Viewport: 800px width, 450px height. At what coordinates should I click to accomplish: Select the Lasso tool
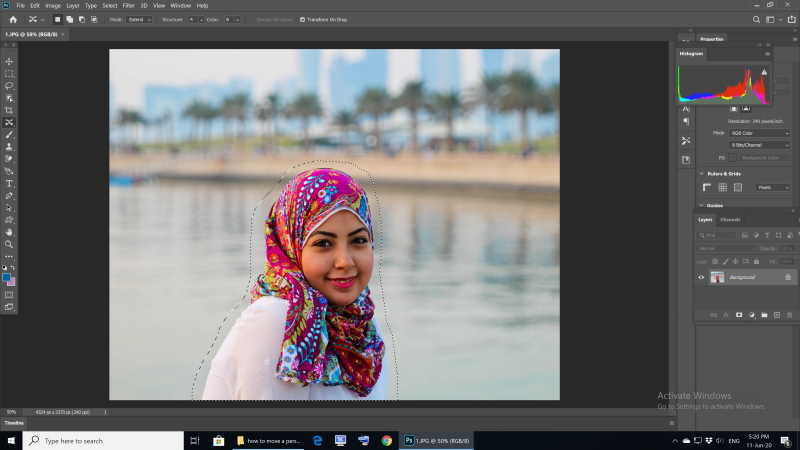click(x=9, y=86)
